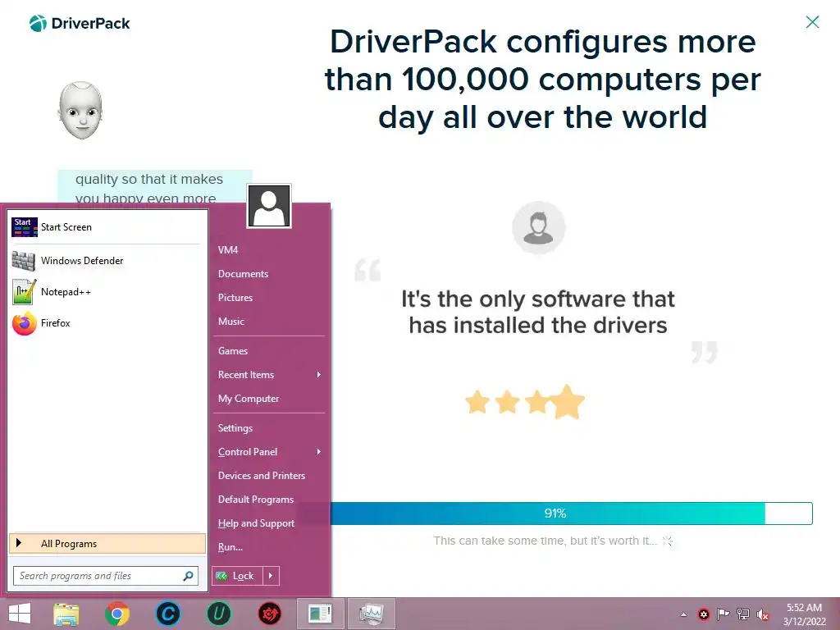Launch Firefox from the Start menu

pyautogui.click(x=106, y=323)
